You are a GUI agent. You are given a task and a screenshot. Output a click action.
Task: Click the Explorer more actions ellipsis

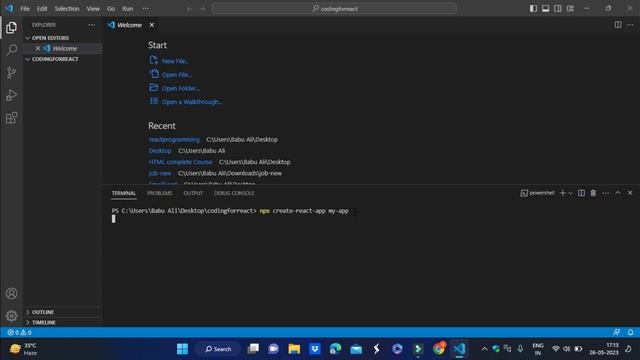(x=92, y=25)
